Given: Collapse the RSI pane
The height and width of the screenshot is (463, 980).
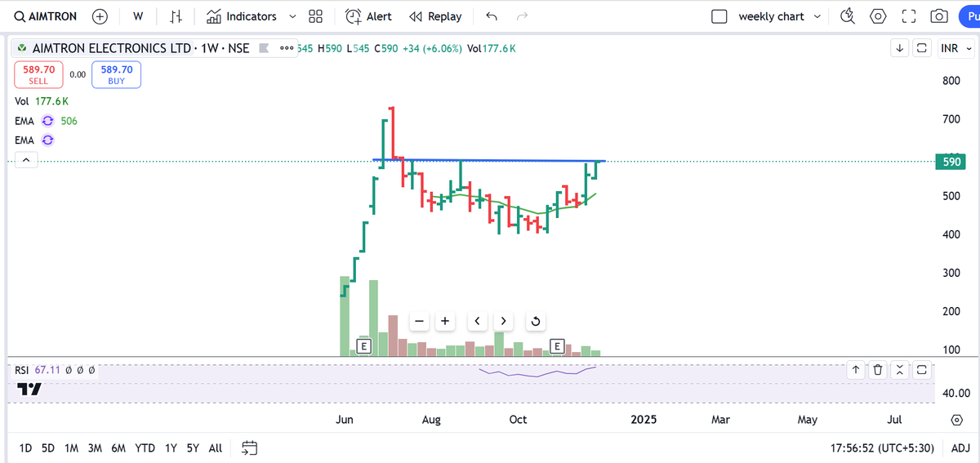Looking at the screenshot, I should [900, 370].
